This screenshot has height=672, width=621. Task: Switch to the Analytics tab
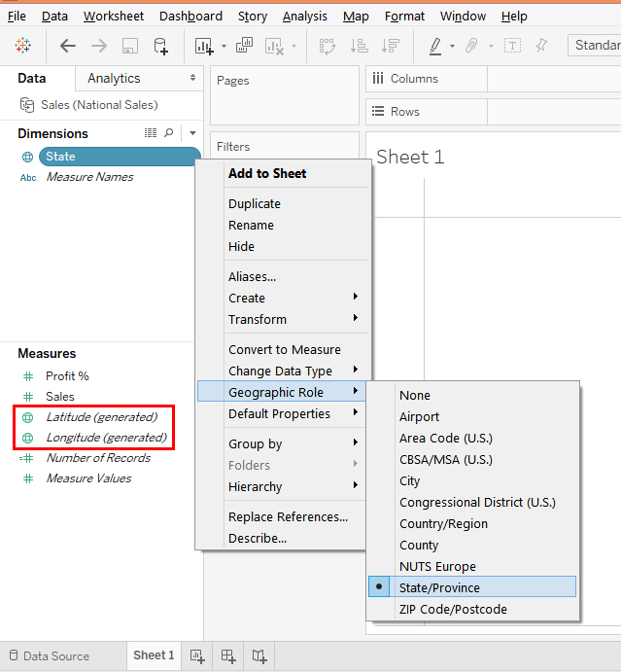[x=114, y=78]
